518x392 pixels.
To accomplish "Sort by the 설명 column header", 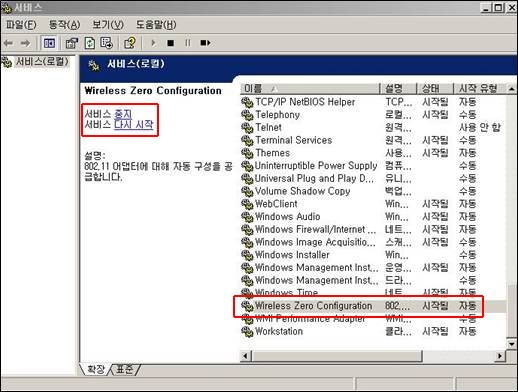I will coord(398,89).
